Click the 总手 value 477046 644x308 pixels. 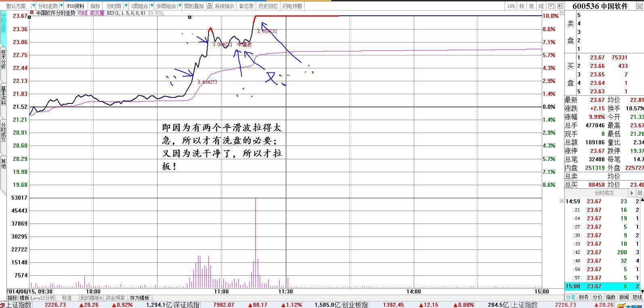(595, 125)
